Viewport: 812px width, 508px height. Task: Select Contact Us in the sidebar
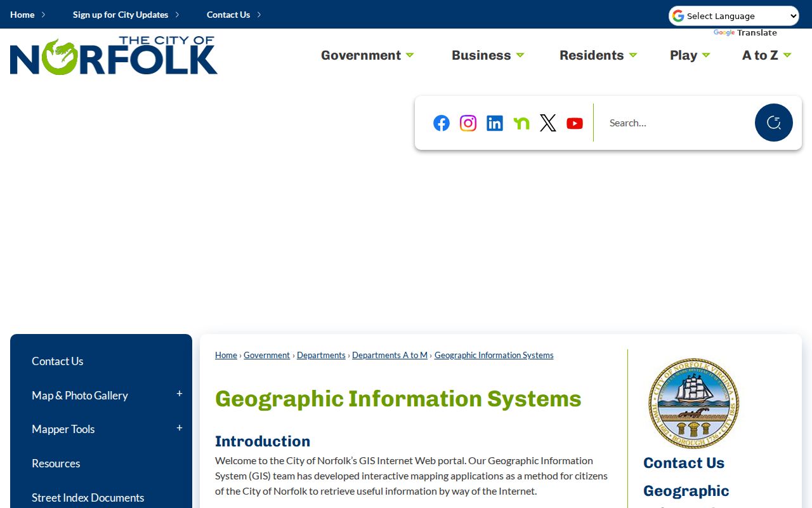tap(58, 361)
